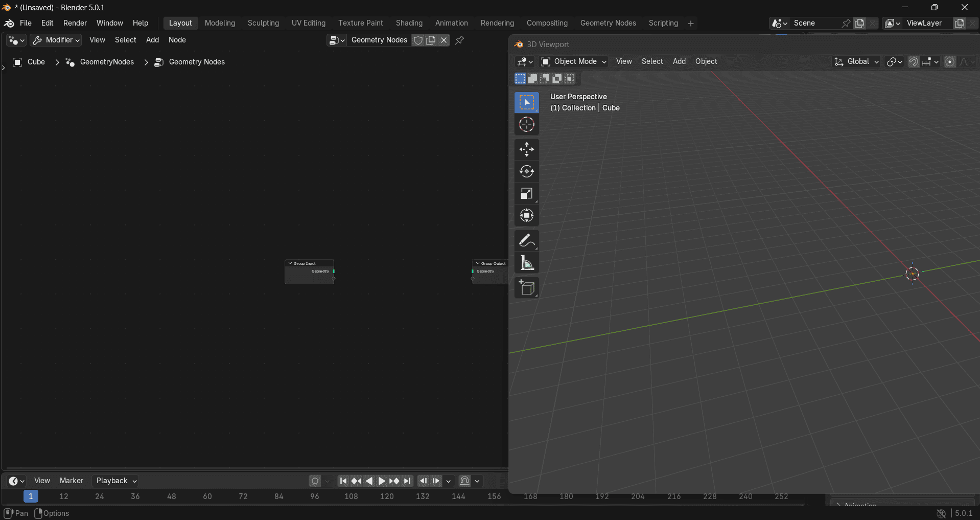The width and height of the screenshot is (980, 520).
Task: Toggle snapping magnet in viewport header
Action: click(x=914, y=62)
